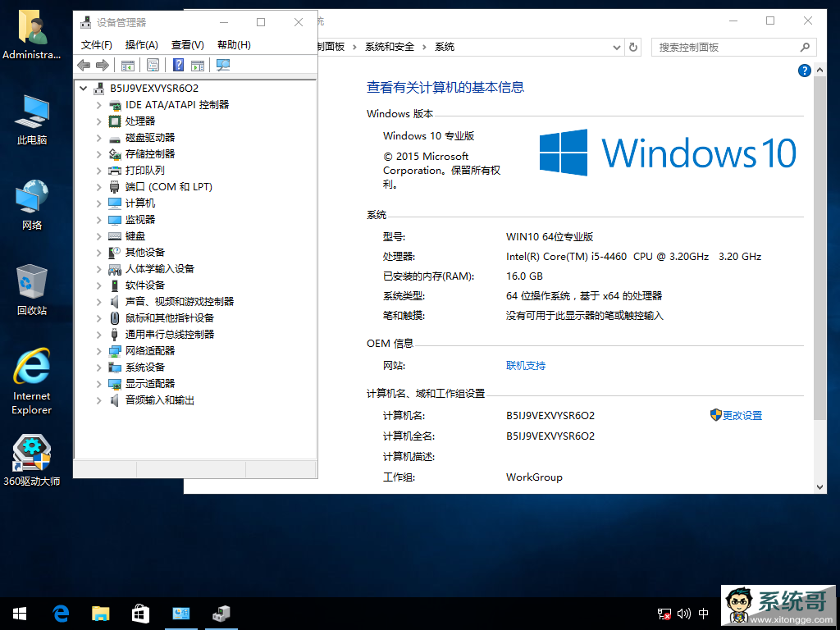The width and height of the screenshot is (840, 630).
Task: Open the Store icon on the taskbar
Action: point(140,614)
